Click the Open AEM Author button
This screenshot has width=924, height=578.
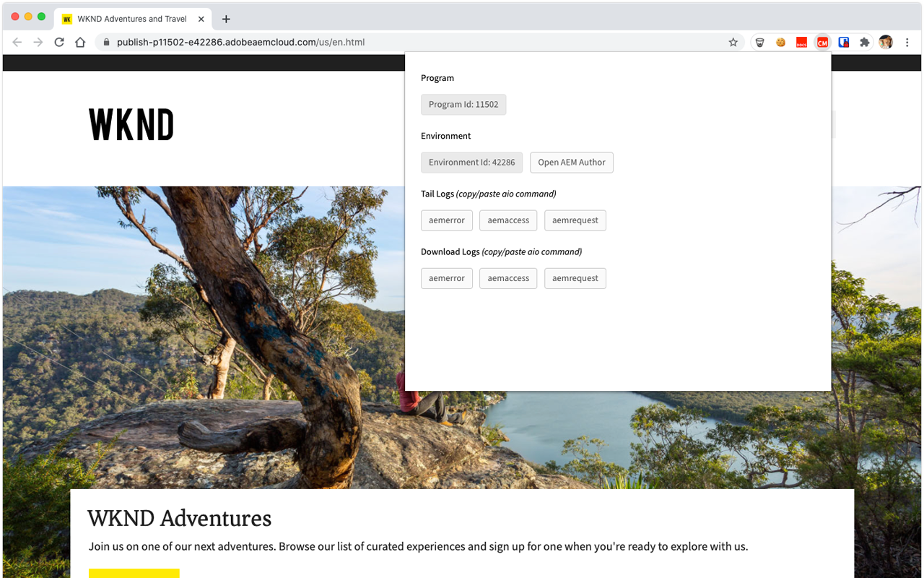[572, 163]
